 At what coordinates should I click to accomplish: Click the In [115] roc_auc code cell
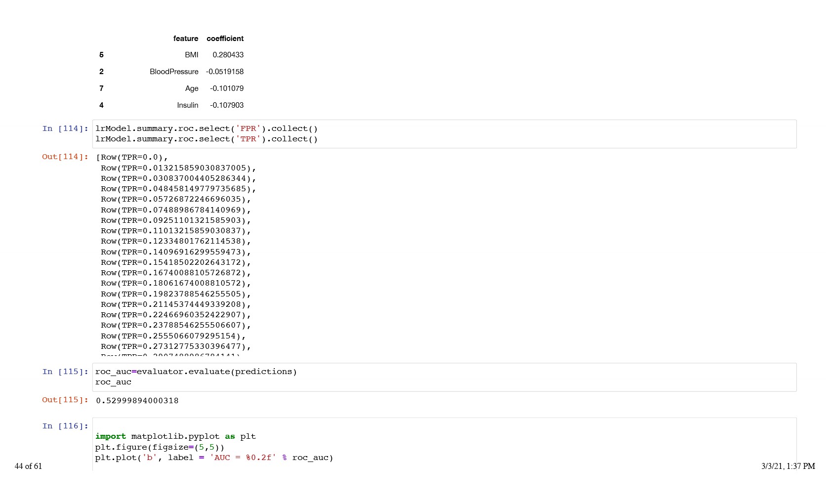444,377
